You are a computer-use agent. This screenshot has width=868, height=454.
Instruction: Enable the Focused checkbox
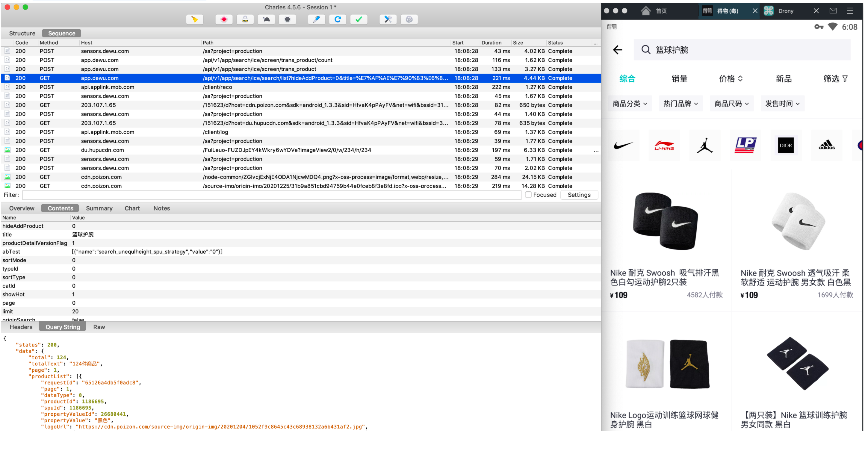click(x=528, y=195)
